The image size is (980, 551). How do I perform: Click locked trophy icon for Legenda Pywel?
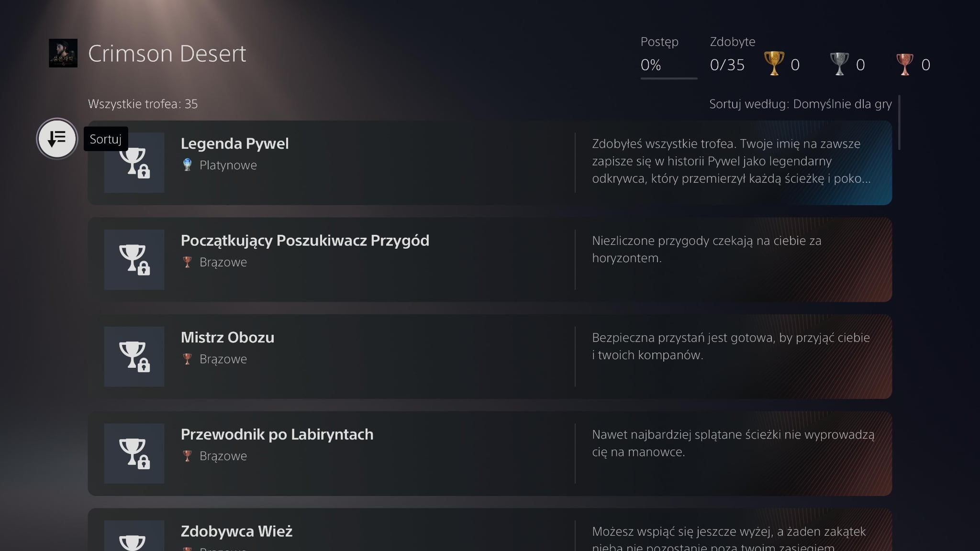[134, 163]
